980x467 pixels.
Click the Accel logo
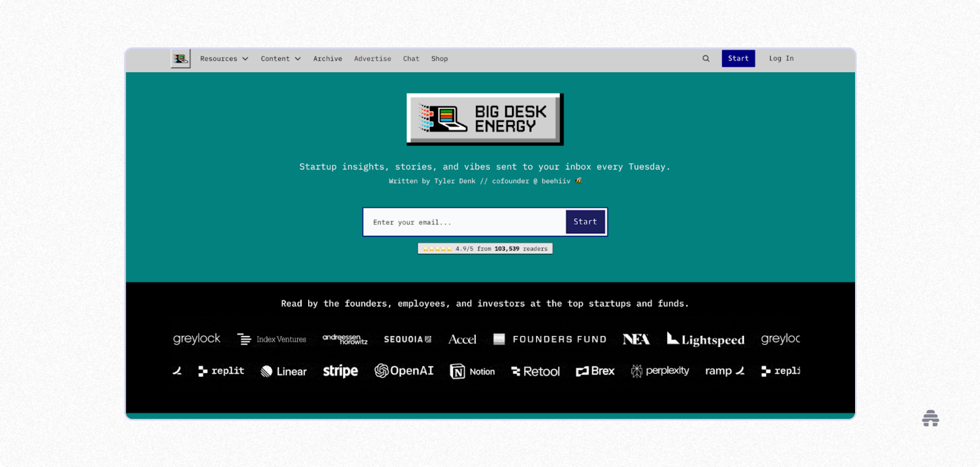(462, 339)
